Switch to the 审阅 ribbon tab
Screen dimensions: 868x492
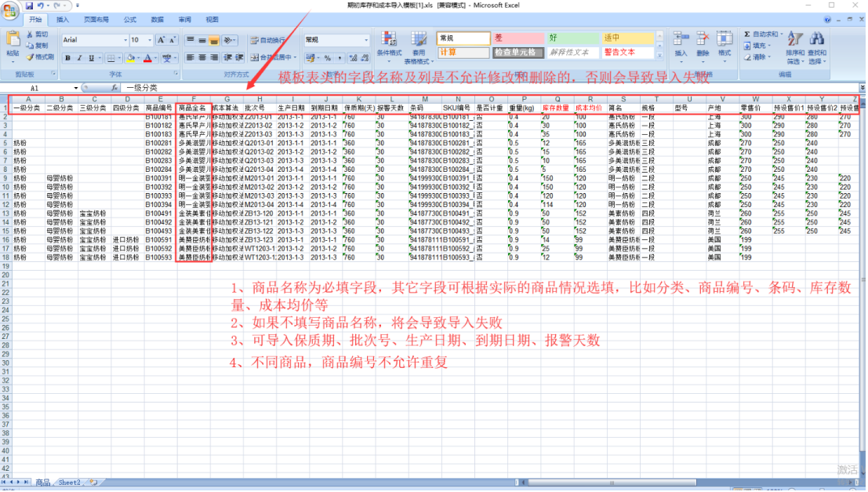pyautogui.click(x=185, y=20)
